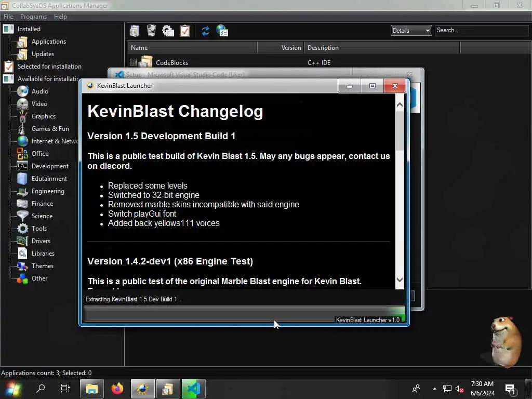Open the Programs menu

pos(33,17)
